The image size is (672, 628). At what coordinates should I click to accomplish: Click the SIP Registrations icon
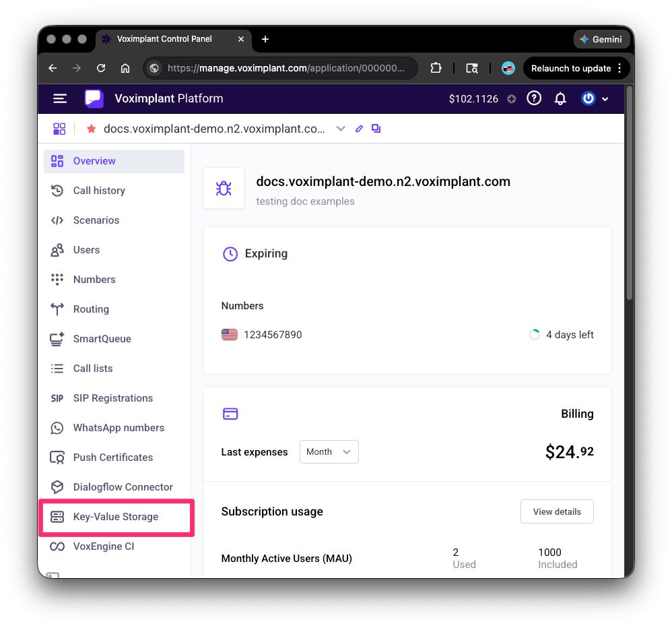pyautogui.click(x=58, y=398)
